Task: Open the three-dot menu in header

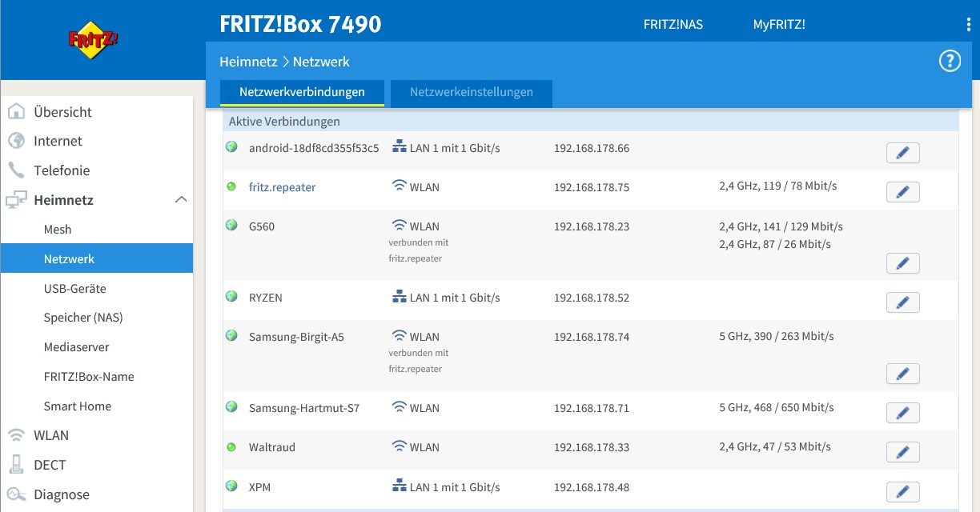Action: pos(968,25)
